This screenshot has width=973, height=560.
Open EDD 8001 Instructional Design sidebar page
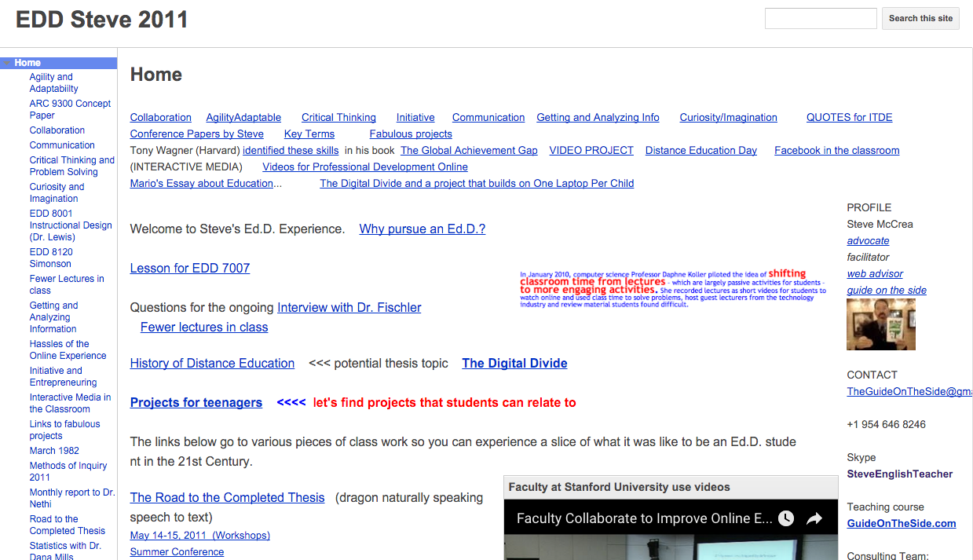71,225
